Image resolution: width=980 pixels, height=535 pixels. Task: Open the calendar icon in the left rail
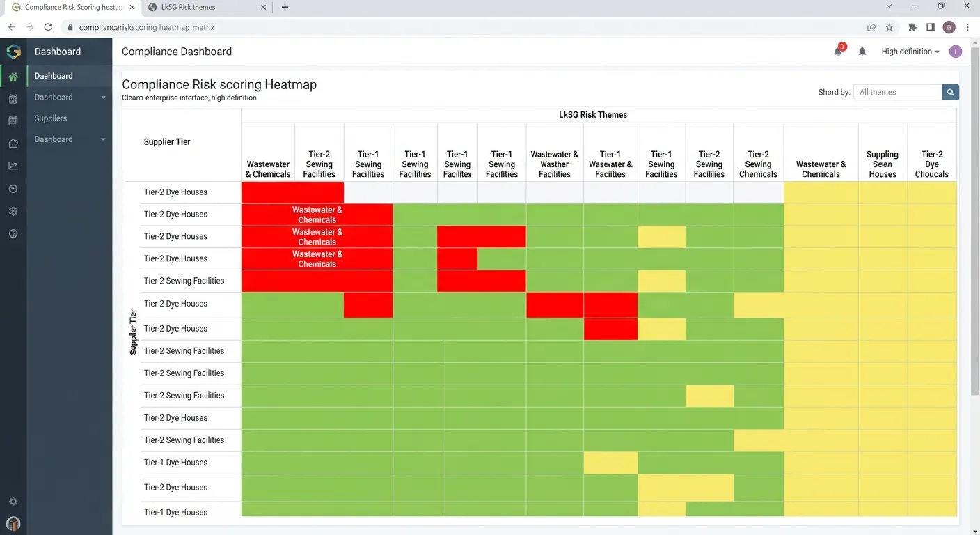tap(13, 121)
